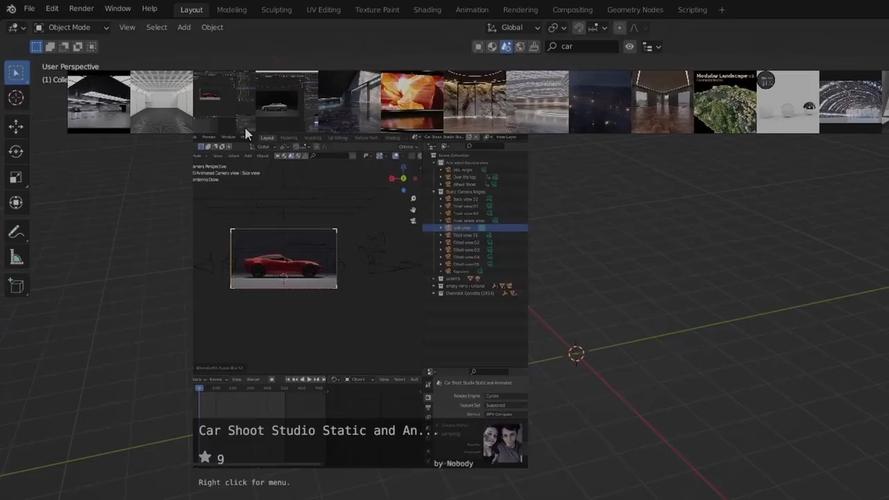Open the proportional falloff dropdown
The height and width of the screenshot is (500, 889).
(638, 27)
